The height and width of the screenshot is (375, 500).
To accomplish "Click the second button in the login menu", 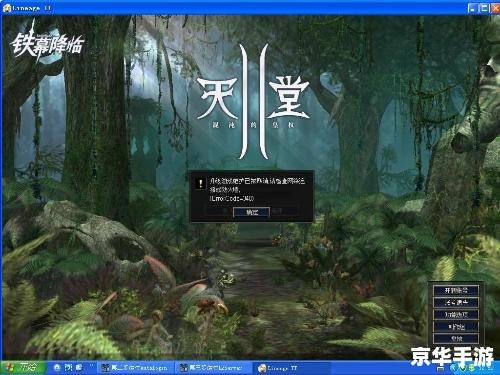I will tap(456, 302).
